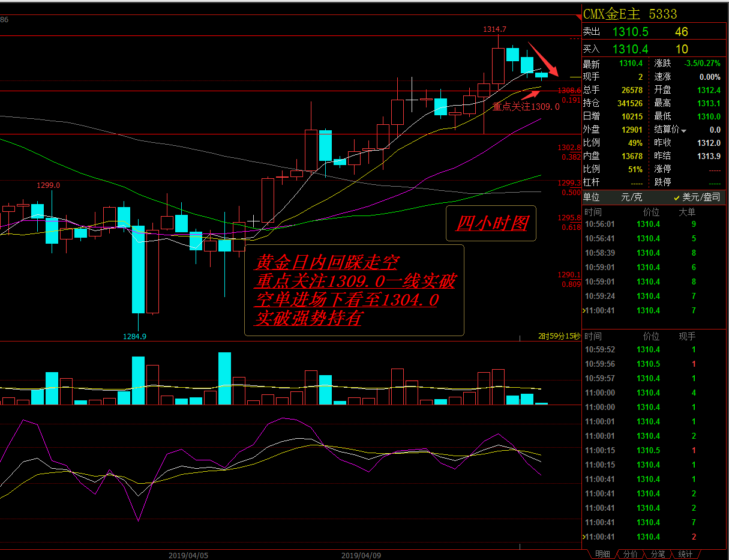Click the 0.809 Fibonacci level label

click(571, 284)
